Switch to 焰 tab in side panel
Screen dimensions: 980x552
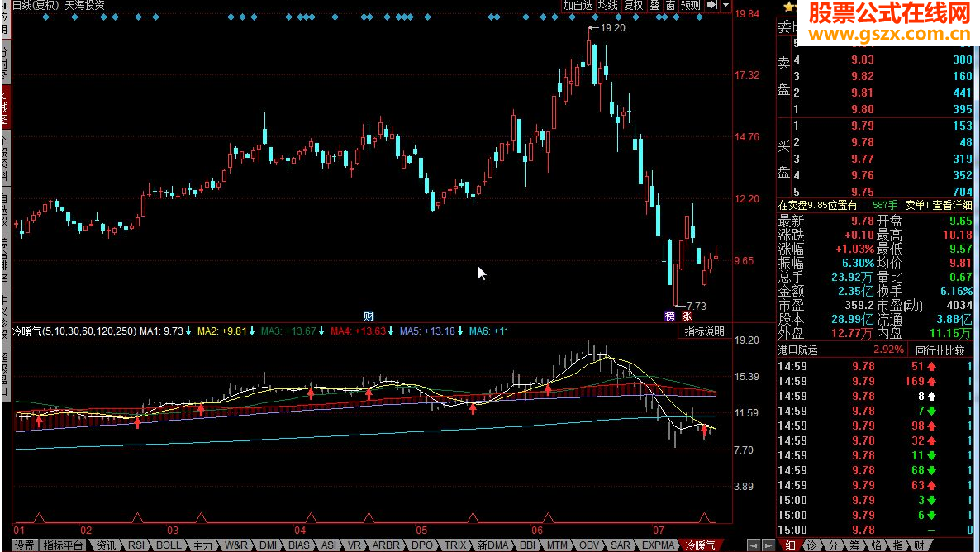[x=876, y=545]
